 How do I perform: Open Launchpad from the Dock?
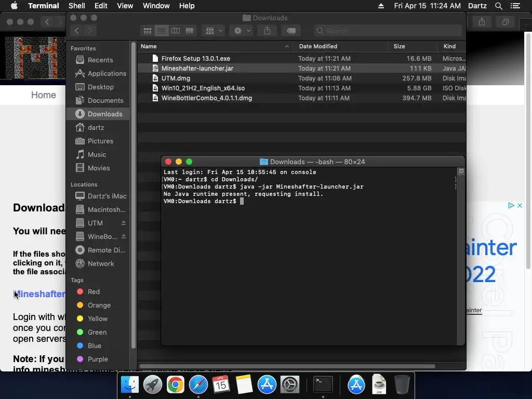click(152, 385)
